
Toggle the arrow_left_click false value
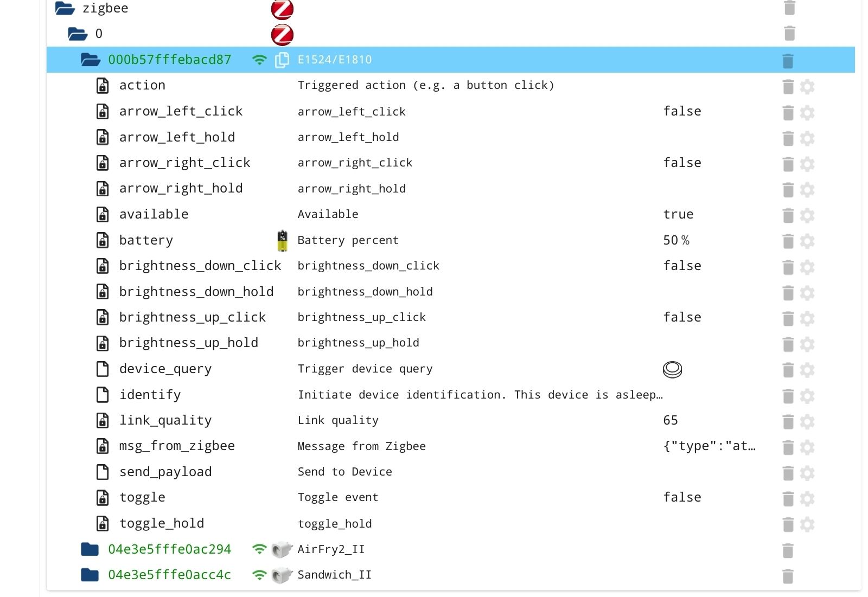682,111
